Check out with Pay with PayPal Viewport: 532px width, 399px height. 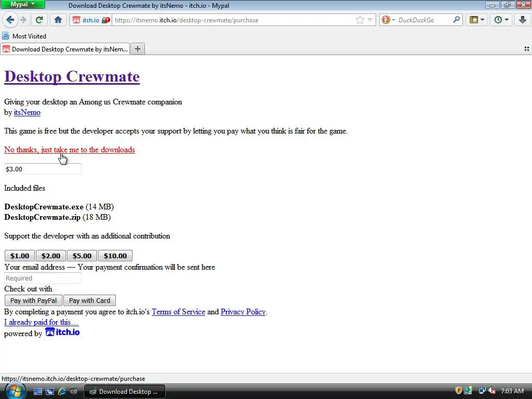(33, 300)
